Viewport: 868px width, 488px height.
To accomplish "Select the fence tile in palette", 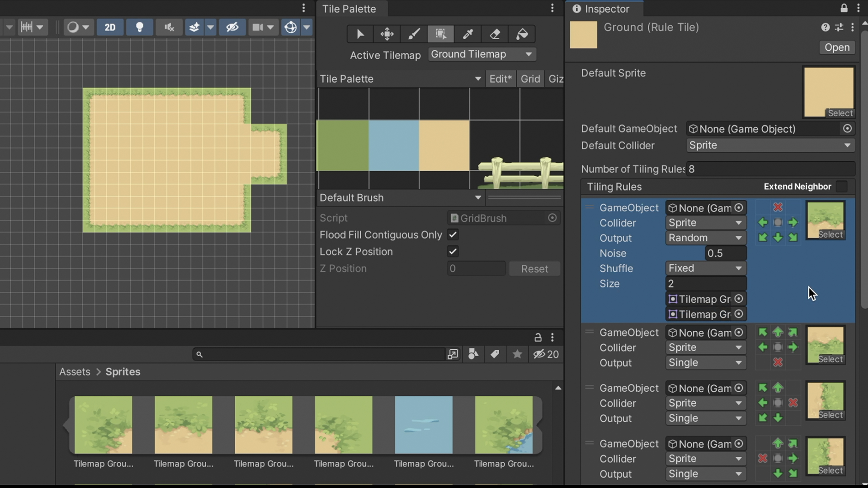I will (x=520, y=173).
